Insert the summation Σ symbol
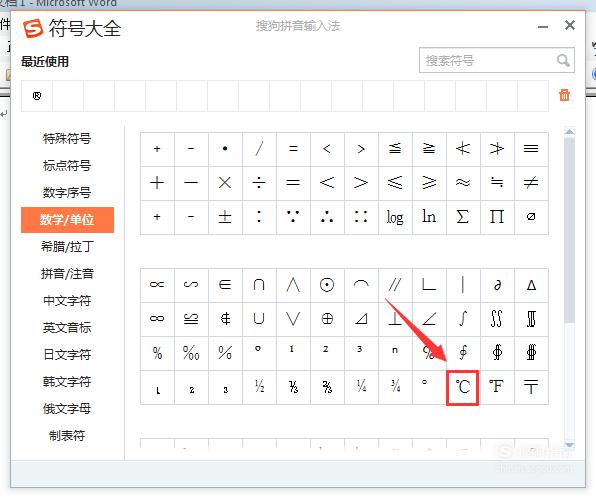 coord(463,217)
